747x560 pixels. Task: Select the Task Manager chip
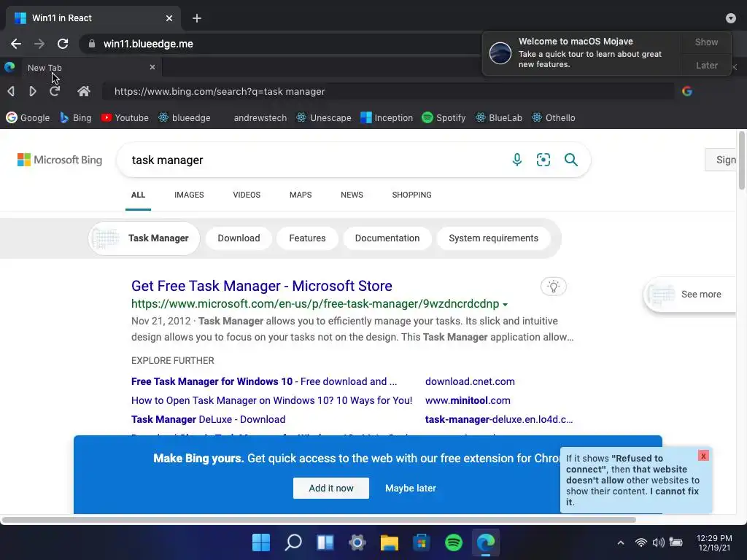click(x=144, y=238)
